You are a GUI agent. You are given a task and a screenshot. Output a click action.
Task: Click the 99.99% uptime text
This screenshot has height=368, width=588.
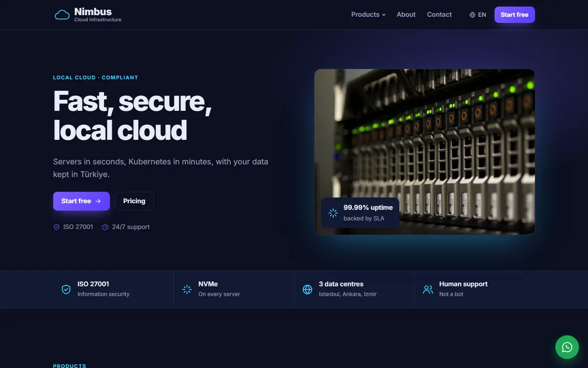point(368,208)
